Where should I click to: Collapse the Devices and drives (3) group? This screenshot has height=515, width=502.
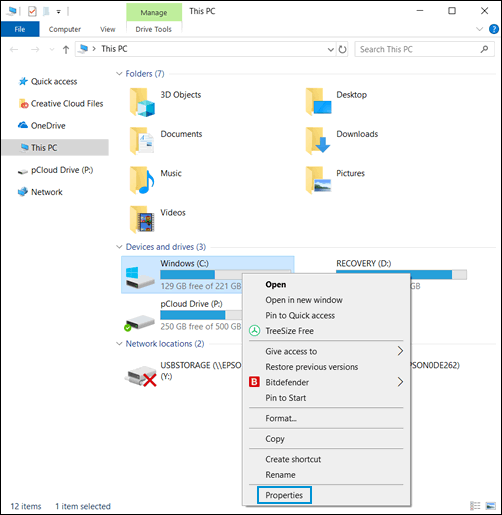coord(119,247)
